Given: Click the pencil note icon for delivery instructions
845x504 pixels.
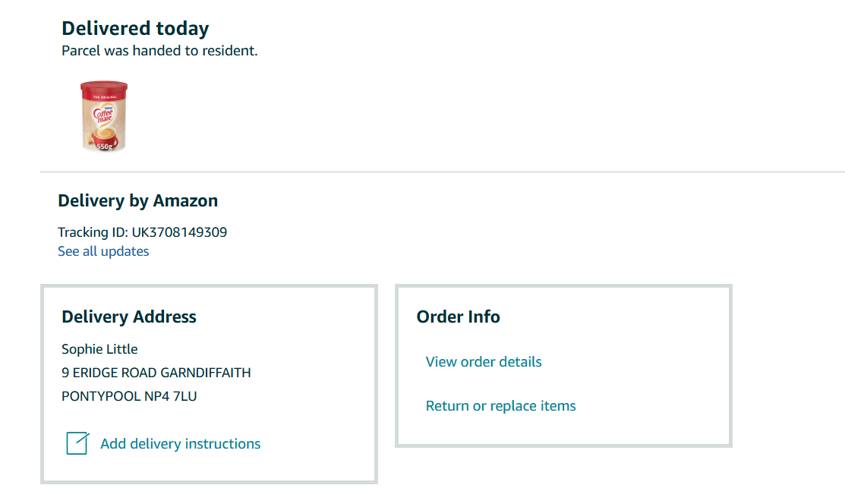Looking at the screenshot, I should 77,443.
